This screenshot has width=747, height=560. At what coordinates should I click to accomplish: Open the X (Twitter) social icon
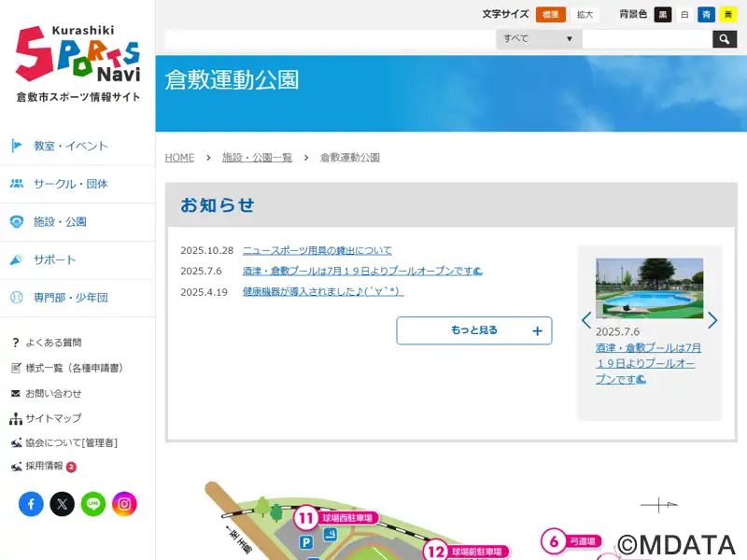(62, 504)
